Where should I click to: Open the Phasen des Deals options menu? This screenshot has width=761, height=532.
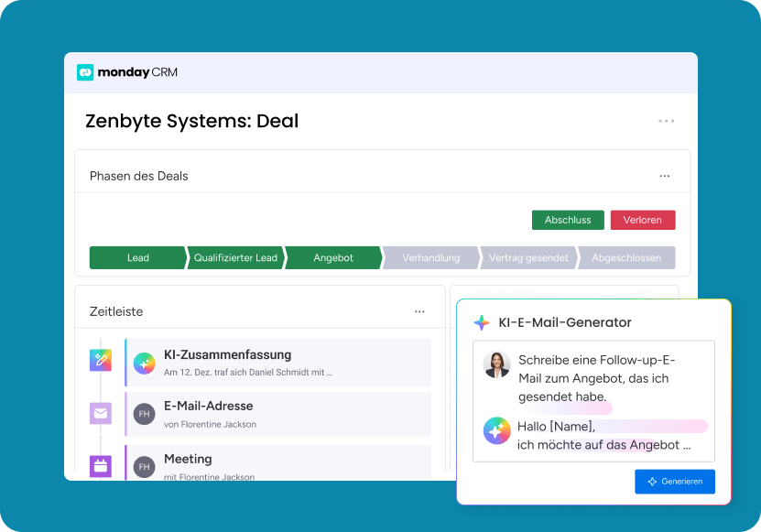[664, 176]
